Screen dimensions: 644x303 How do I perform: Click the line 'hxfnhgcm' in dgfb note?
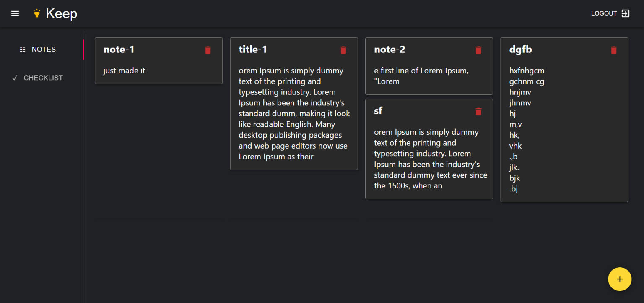point(527,71)
